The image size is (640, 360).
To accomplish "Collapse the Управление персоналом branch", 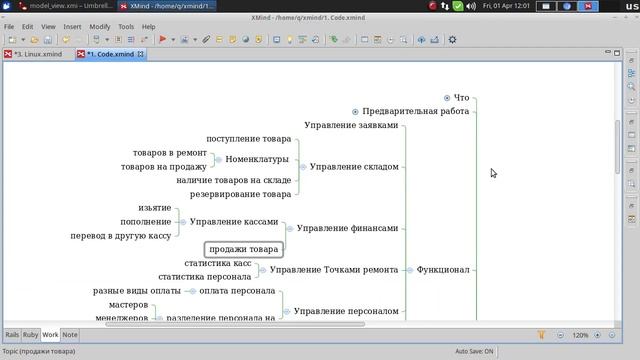I will [287, 311].
